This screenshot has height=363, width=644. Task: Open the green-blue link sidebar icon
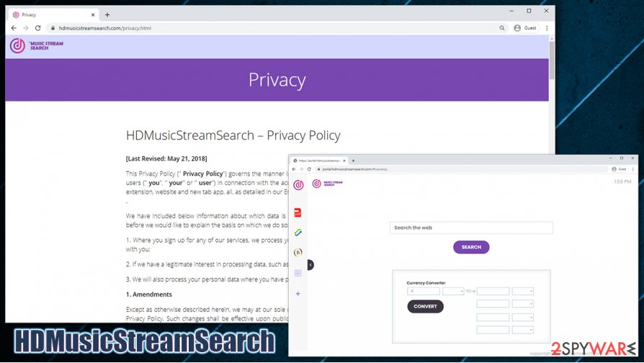tap(298, 233)
